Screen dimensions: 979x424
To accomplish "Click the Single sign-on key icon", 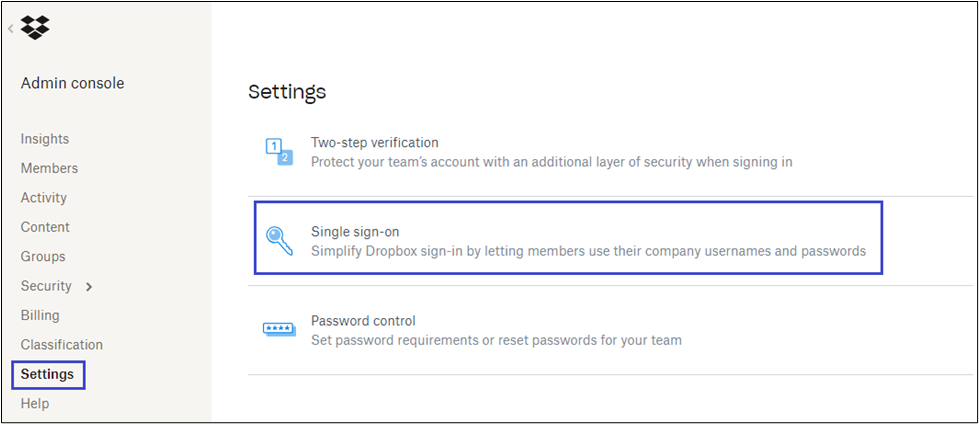I will [278, 241].
